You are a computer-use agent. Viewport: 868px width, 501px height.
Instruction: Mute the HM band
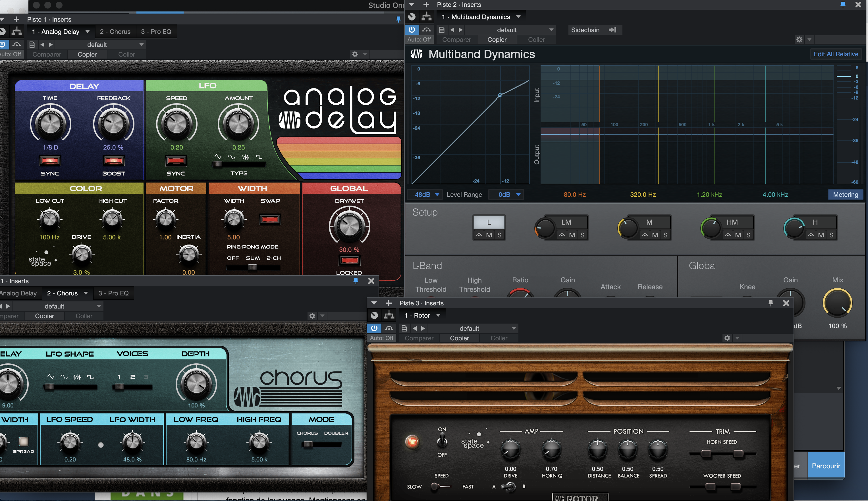[738, 235]
